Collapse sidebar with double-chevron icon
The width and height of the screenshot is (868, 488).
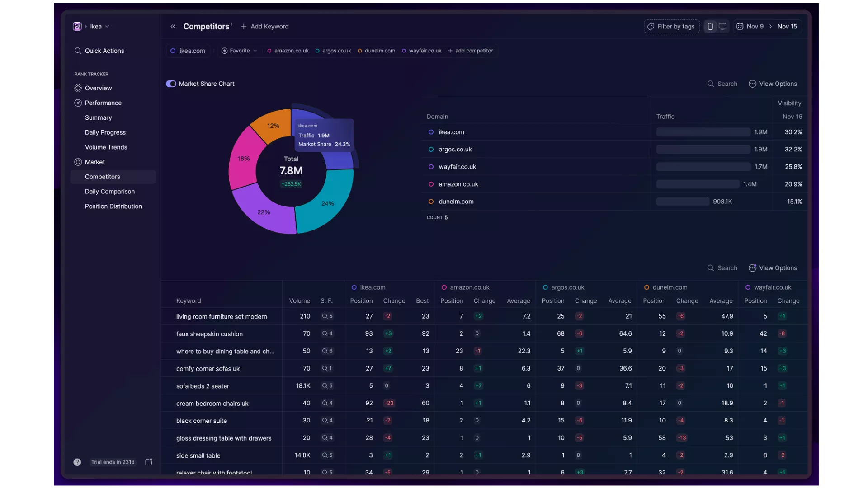pos(173,27)
